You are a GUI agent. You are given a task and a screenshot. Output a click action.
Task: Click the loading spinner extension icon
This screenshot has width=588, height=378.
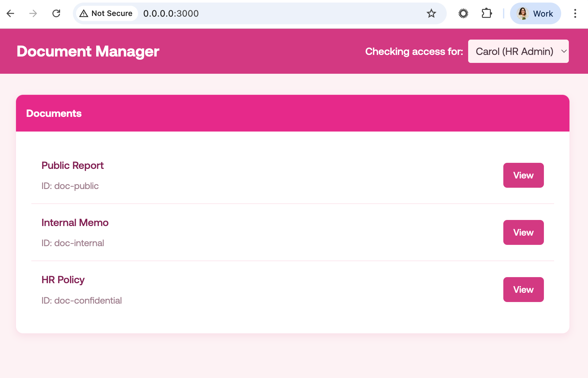point(463,13)
